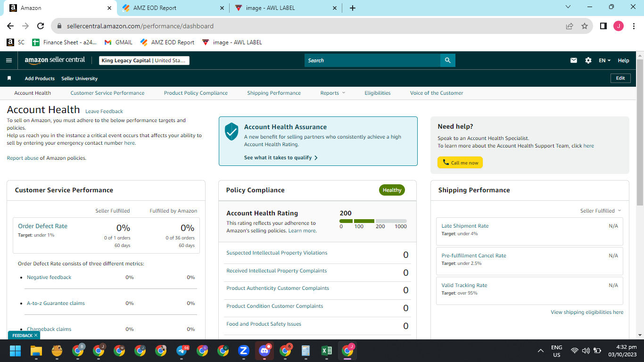Show hidden system tray icons
Image resolution: width=644 pixels, height=362 pixels.
[x=541, y=351]
